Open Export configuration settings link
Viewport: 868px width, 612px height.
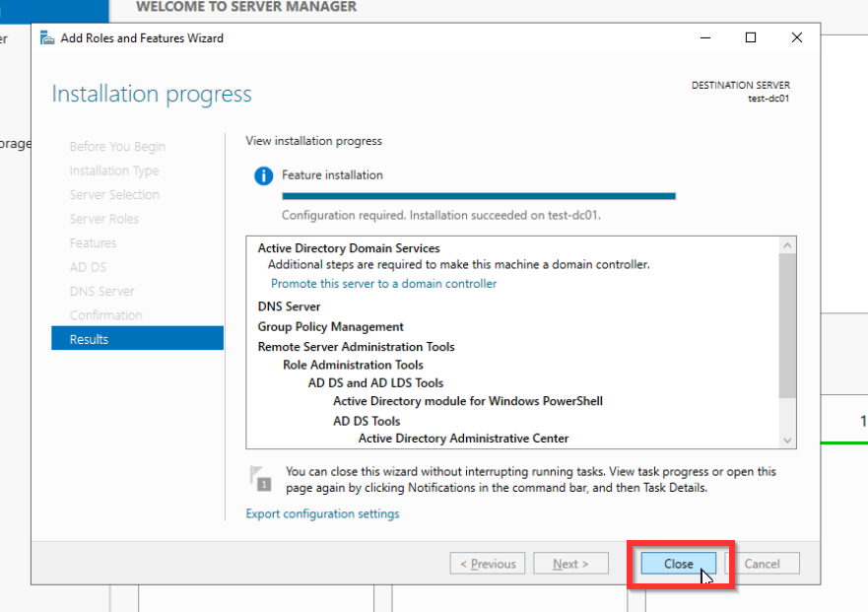coord(322,514)
